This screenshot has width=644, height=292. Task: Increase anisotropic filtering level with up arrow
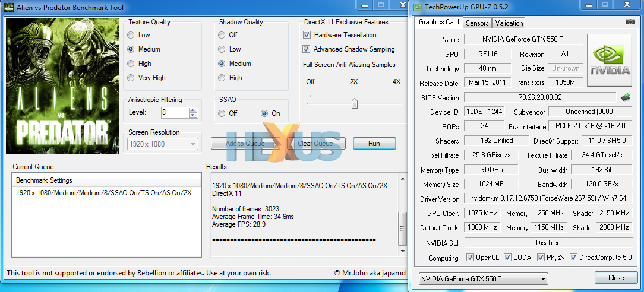coord(193,110)
